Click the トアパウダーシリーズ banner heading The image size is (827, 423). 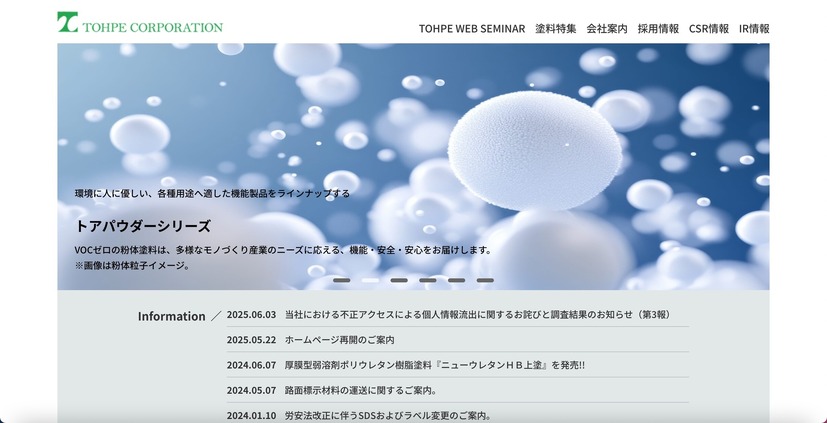143,226
